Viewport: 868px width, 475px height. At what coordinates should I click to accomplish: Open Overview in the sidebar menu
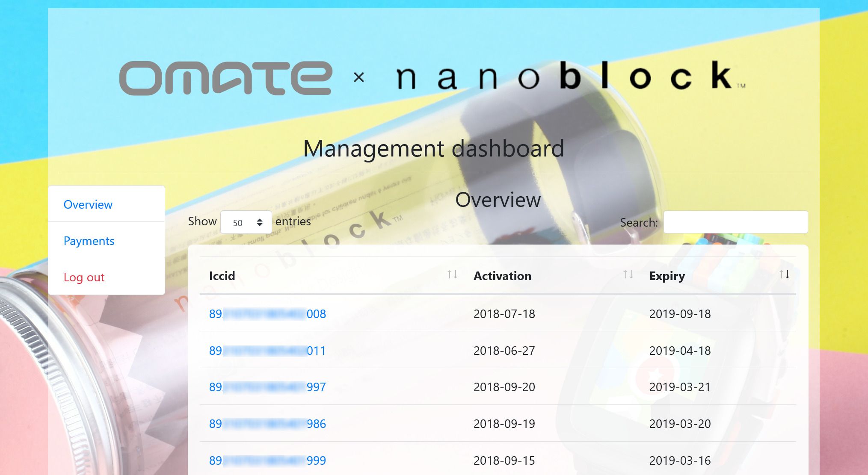click(88, 204)
